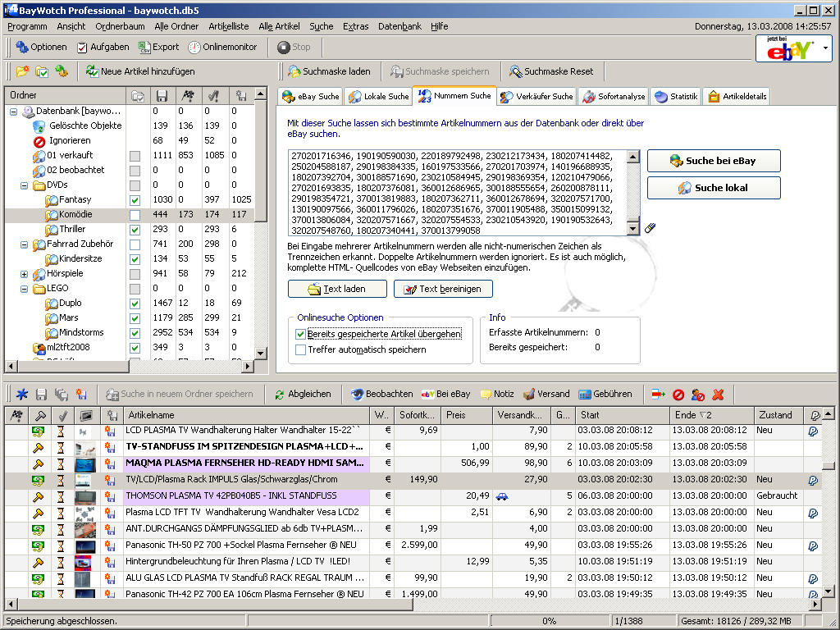
Task: Open the item via Bei eBay button
Action: tap(445, 395)
